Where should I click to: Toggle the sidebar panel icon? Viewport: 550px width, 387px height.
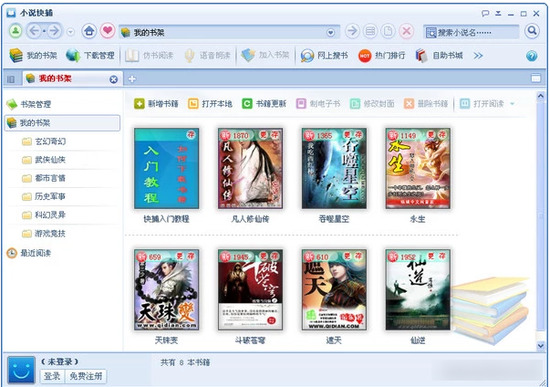11,79
